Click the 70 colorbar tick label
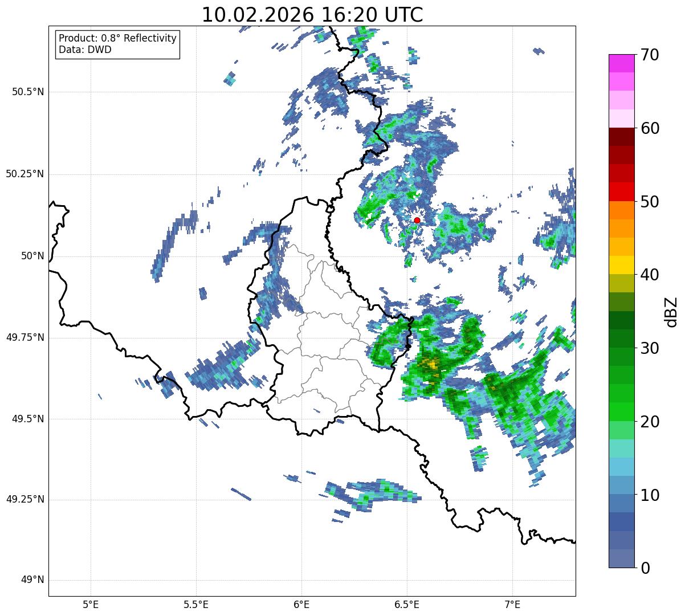 (650, 55)
